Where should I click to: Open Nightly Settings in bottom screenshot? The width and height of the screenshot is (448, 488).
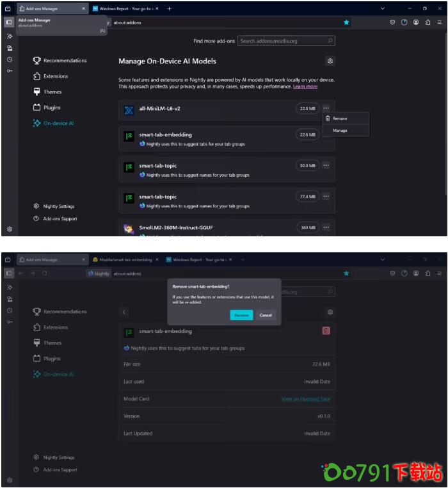(54, 457)
